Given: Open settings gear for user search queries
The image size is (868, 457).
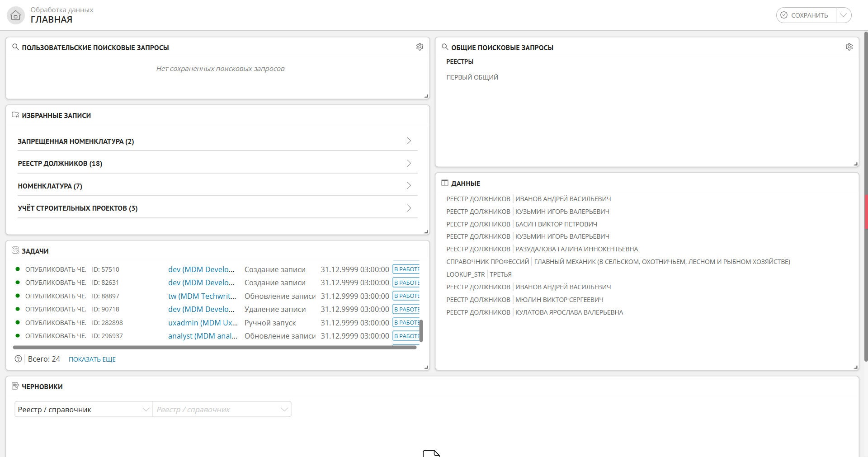Looking at the screenshot, I should coord(420,47).
